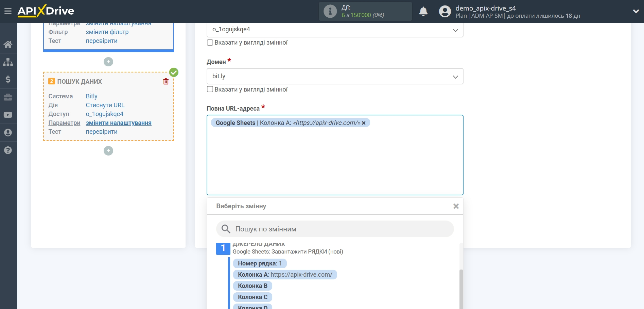Remove Google Sheets Колонка A tag
644x309 pixels.
click(x=364, y=123)
